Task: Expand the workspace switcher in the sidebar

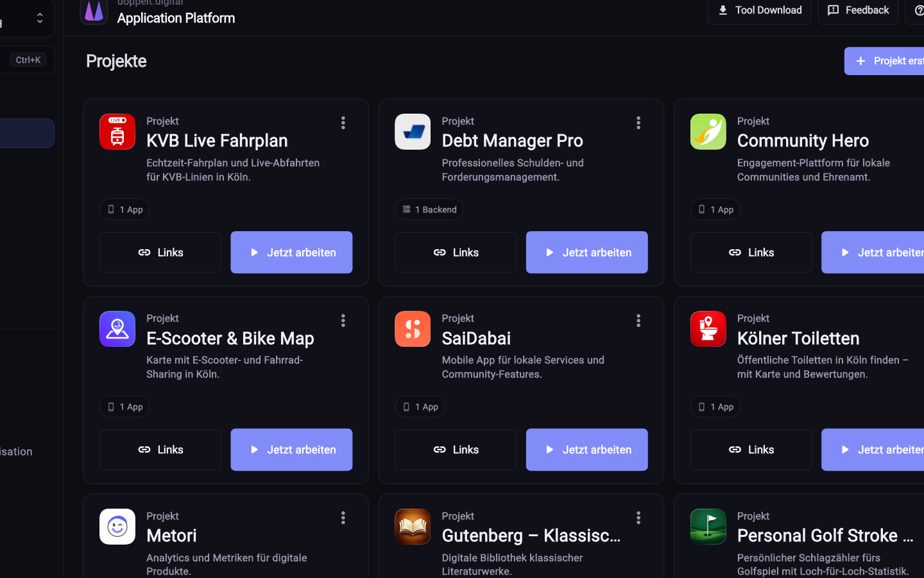Action: tap(40, 18)
